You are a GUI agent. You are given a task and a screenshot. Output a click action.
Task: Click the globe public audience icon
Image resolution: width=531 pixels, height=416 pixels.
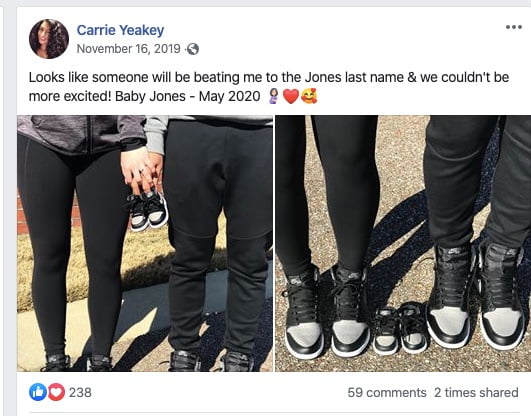tap(193, 49)
